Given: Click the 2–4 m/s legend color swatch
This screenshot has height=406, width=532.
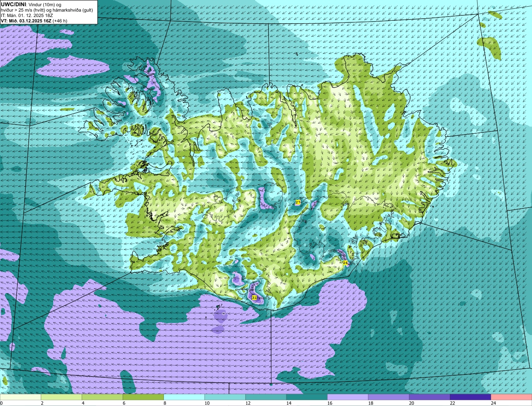Looking at the screenshot, I should [x=62, y=397].
